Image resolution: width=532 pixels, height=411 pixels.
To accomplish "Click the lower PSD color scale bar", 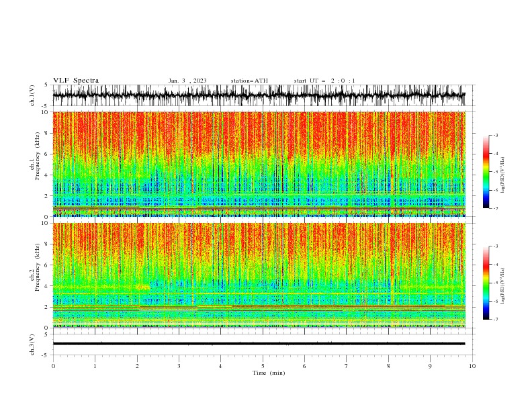I will point(486,283).
